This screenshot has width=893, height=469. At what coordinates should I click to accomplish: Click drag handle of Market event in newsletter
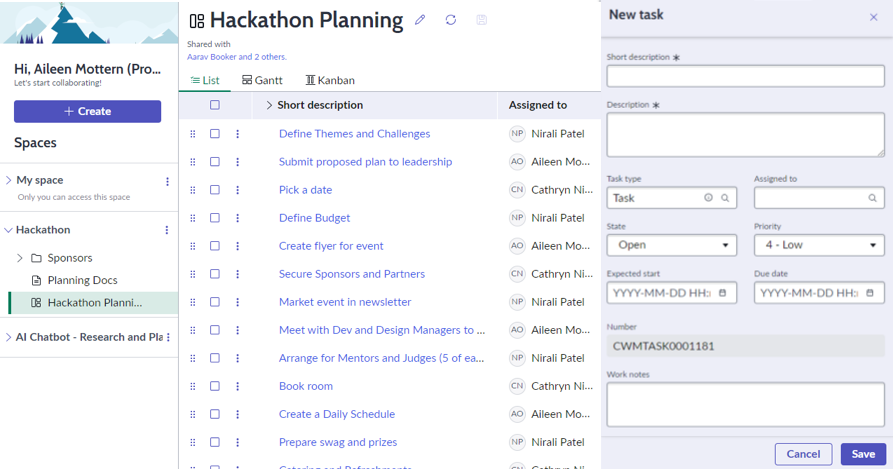coord(192,302)
